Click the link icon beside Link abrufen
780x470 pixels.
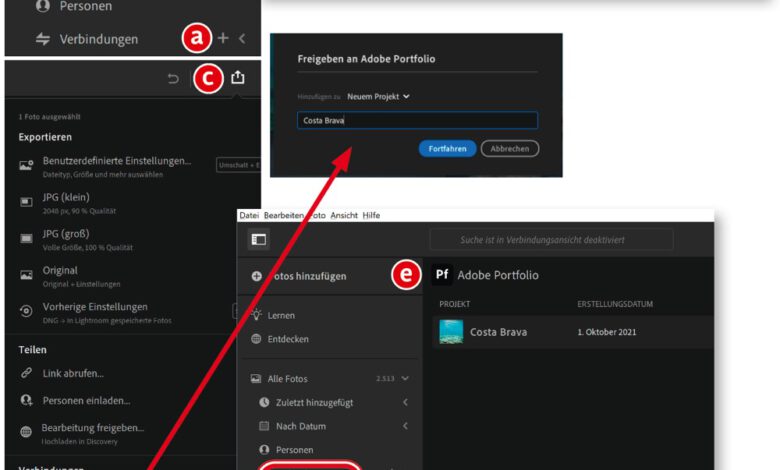(26, 373)
